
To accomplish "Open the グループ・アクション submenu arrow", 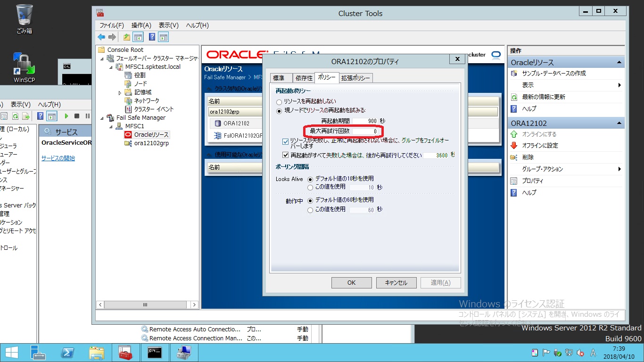I will point(620,169).
